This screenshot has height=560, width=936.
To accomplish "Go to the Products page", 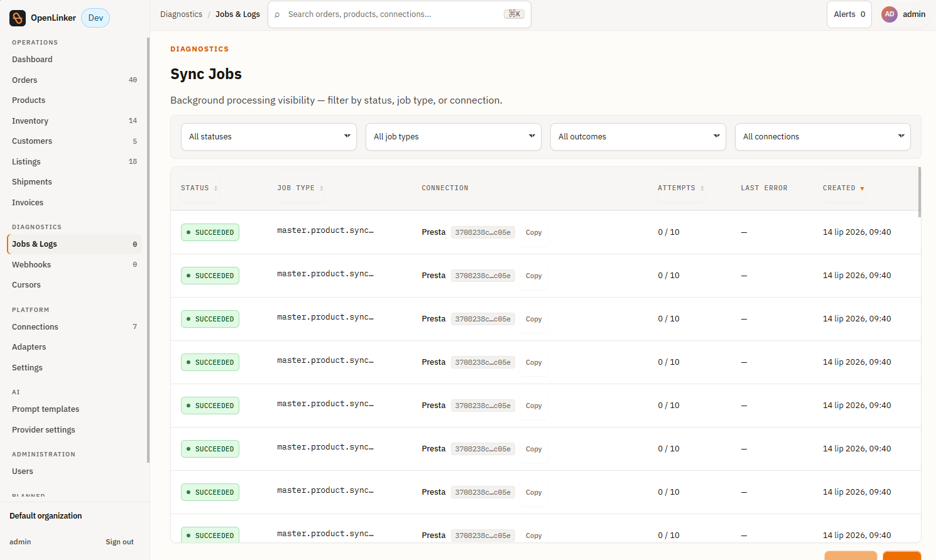I will tap(74, 100).
